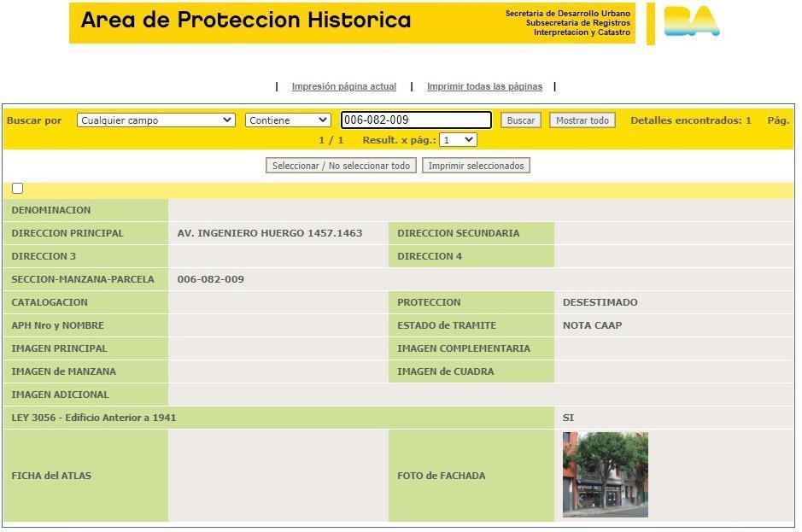Image resolution: width=802 pixels, height=532 pixels.
Task: Open the results per page dropdown
Action: pos(458,140)
